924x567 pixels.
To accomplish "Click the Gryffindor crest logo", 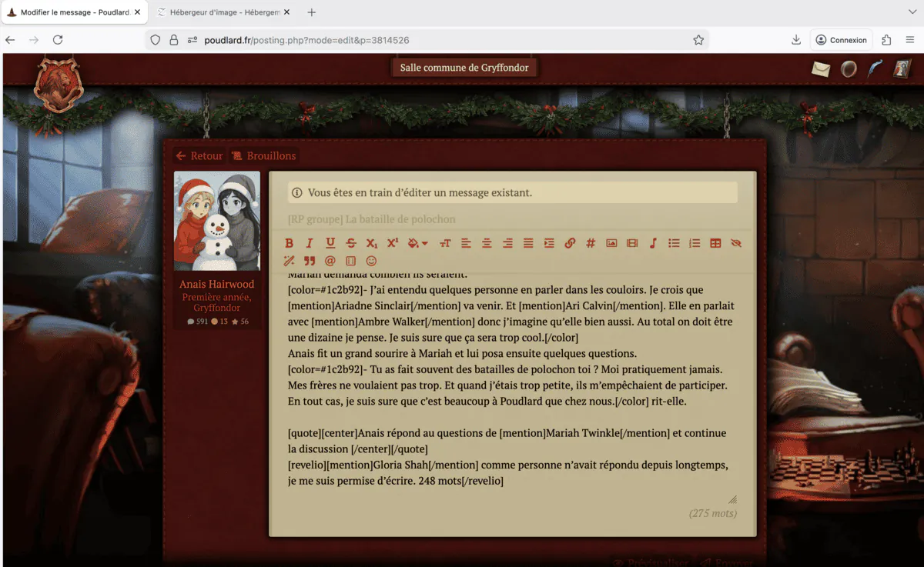I will pyautogui.click(x=59, y=84).
